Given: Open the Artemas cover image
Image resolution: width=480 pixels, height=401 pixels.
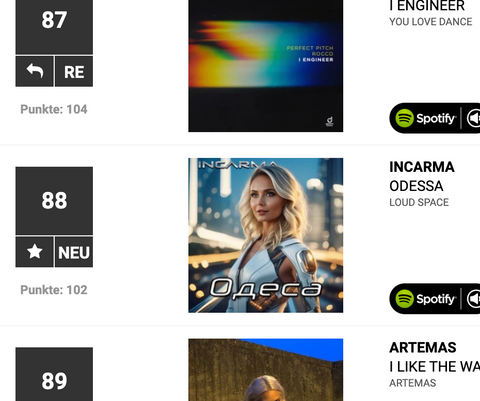Looking at the screenshot, I should pos(266,370).
